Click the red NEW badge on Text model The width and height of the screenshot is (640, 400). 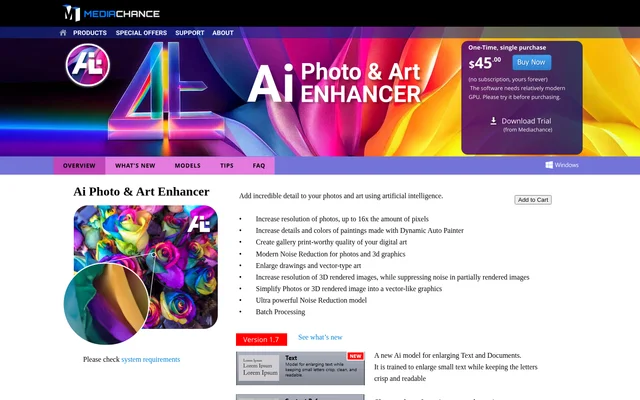[356, 356]
